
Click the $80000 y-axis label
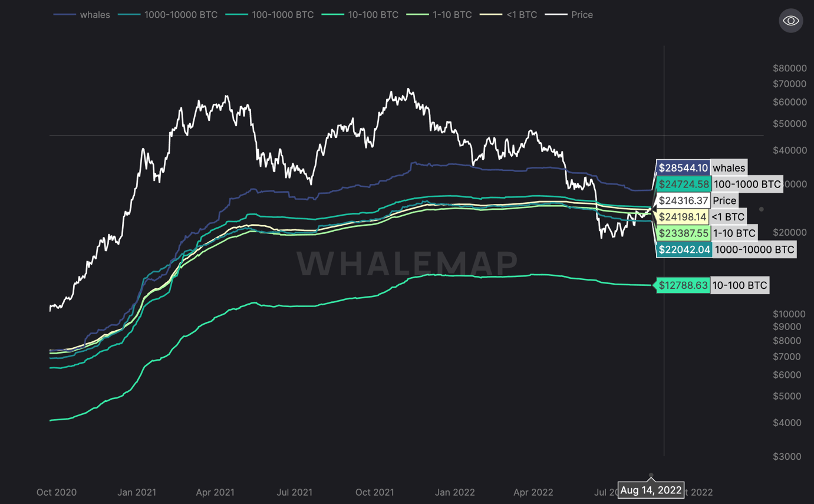pyautogui.click(x=789, y=68)
